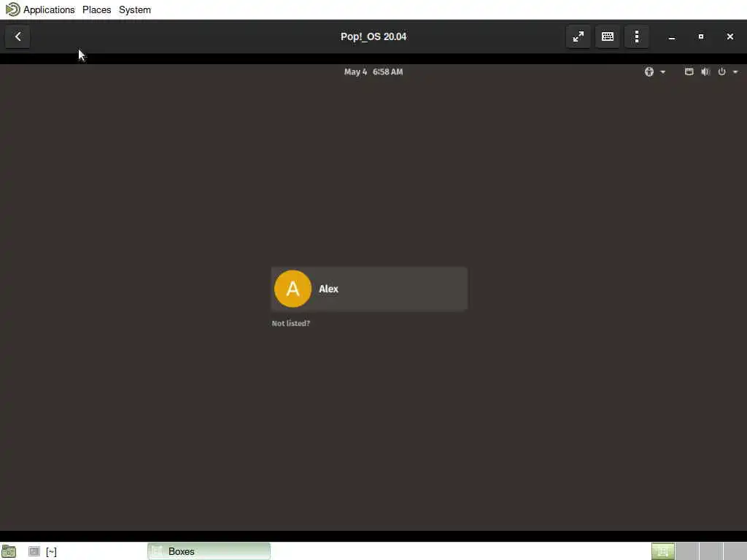This screenshot has width=747, height=560.
Task: Click the guest network status icon
Action: tap(689, 71)
